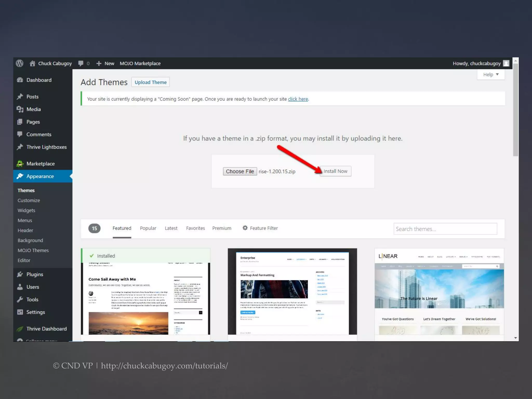Image resolution: width=532 pixels, height=399 pixels.
Task: Open the Header submenu item
Action: 25,230
